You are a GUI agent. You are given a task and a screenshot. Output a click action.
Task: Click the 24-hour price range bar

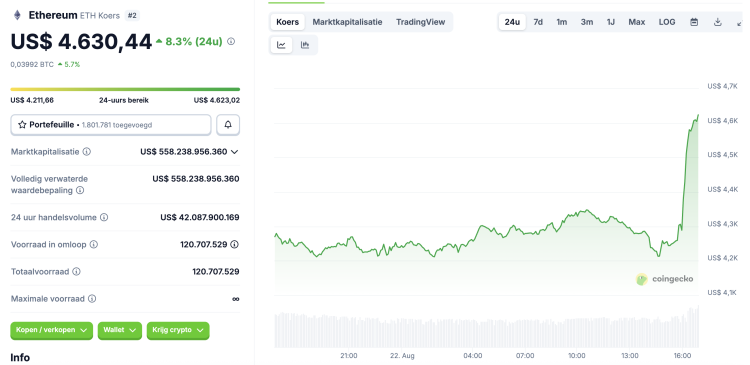pos(125,89)
